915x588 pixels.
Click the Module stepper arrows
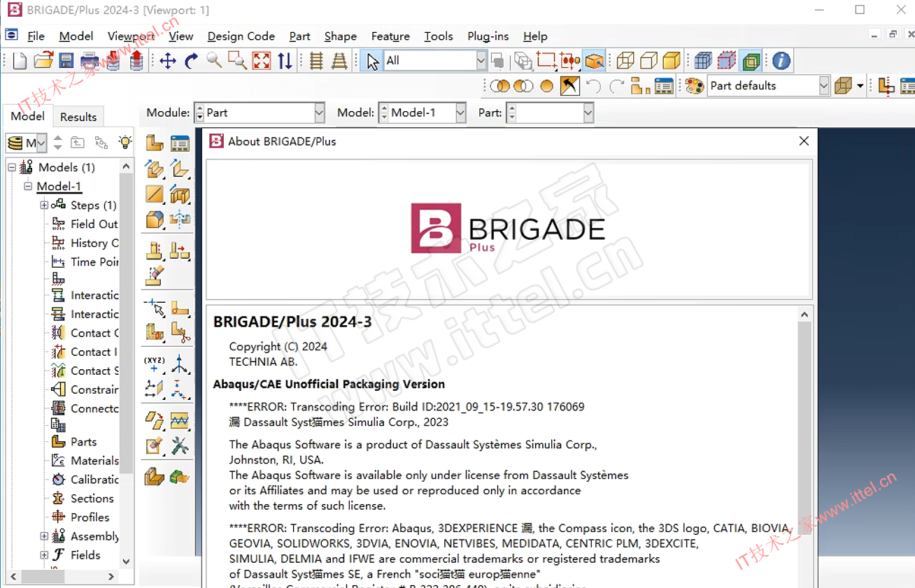(199, 113)
